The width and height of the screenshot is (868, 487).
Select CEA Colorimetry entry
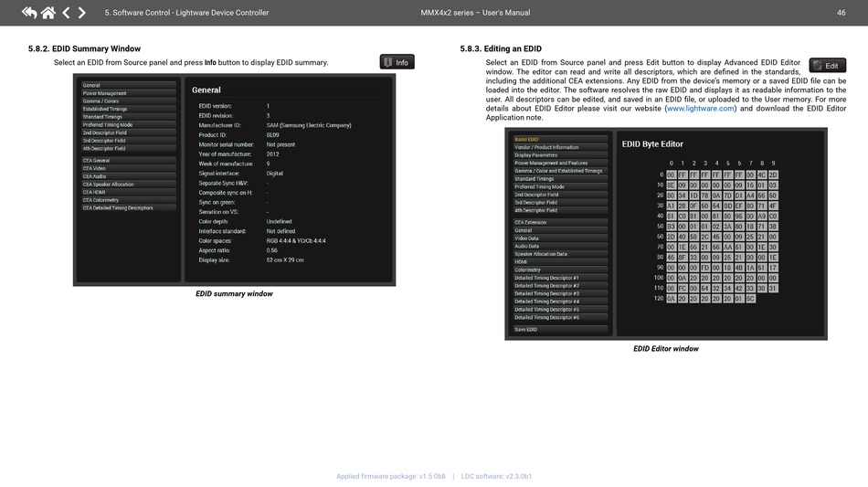point(129,200)
